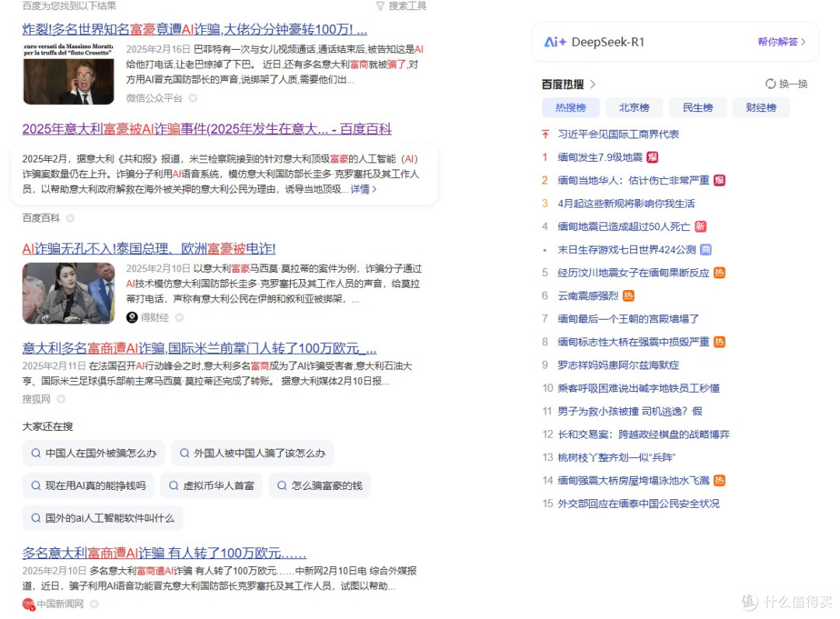Switch to 热搜榜 tab
The width and height of the screenshot is (840, 619).
(x=571, y=107)
